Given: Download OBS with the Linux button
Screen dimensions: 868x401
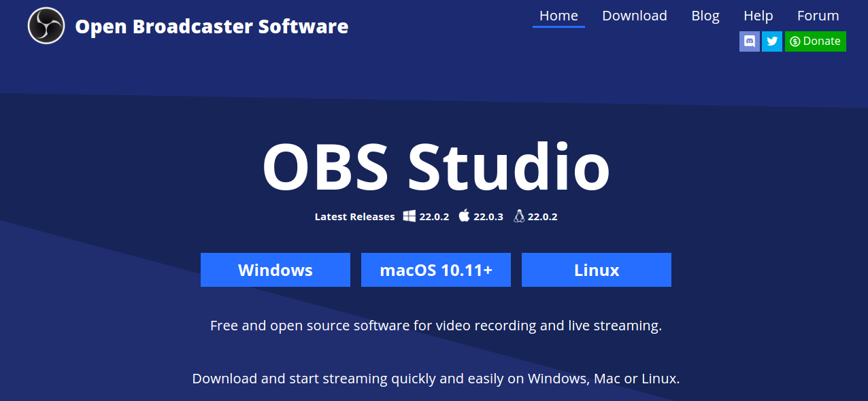Looking at the screenshot, I should [x=597, y=270].
